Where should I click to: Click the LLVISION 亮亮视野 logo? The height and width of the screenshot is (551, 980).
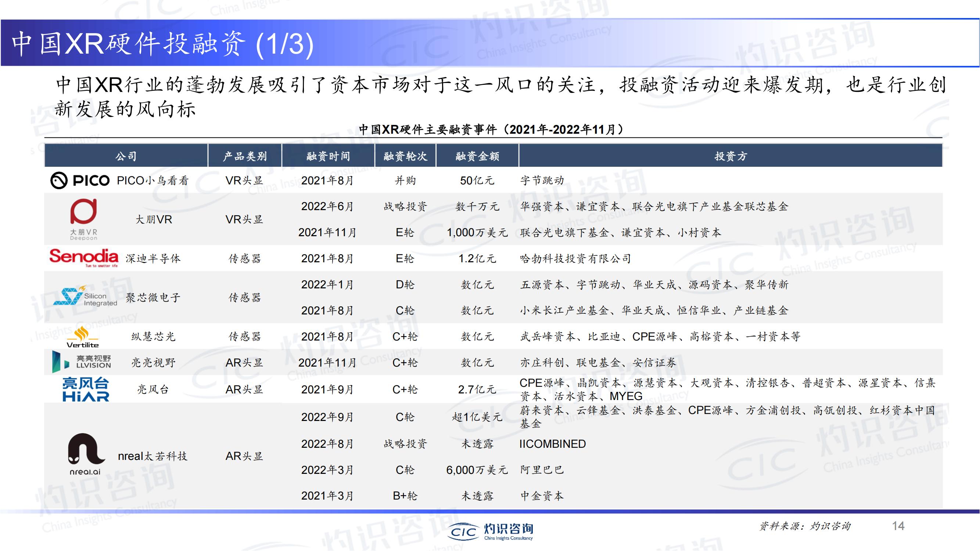82,361
